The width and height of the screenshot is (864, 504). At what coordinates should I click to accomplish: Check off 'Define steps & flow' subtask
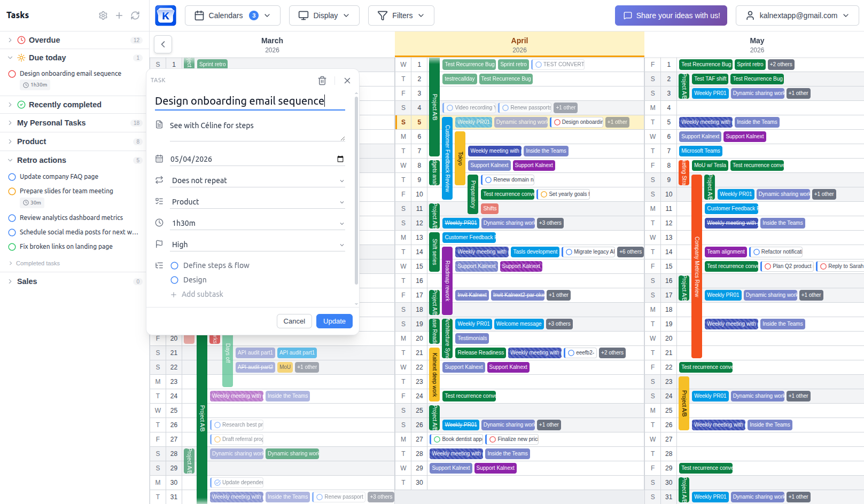(x=174, y=265)
